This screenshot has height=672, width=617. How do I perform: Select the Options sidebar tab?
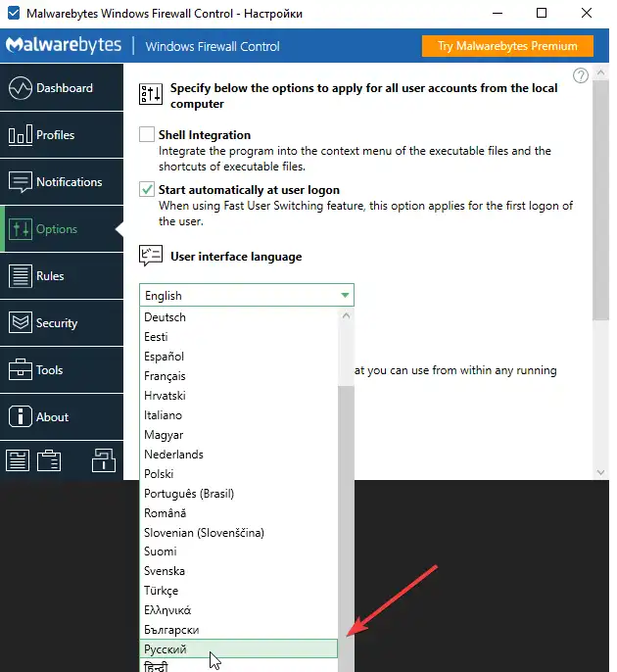pyautogui.click(x=62, y=229)
